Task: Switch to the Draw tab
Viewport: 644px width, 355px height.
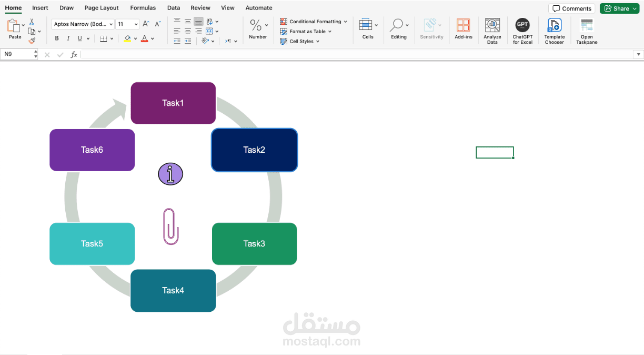Action: coord(66,8)
